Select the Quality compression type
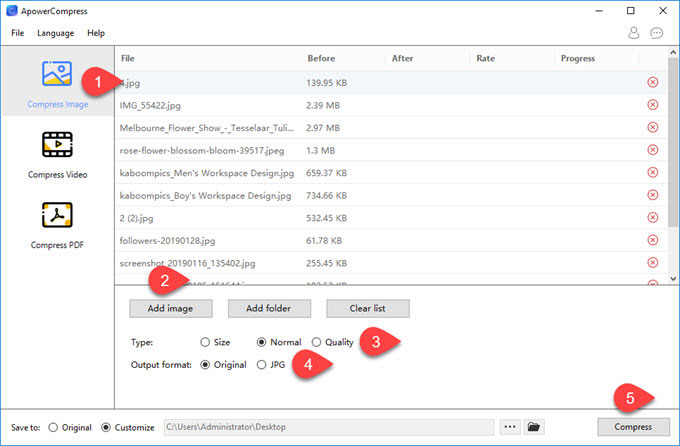This screenshot has height=446, width=680. pyautogui.click(x=316, y=342)
